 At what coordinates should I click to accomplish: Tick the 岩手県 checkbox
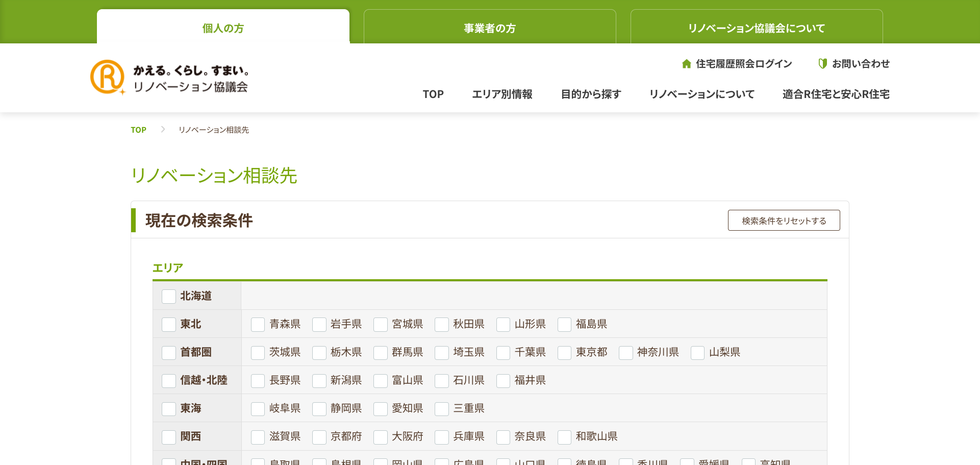pos(319,325)
